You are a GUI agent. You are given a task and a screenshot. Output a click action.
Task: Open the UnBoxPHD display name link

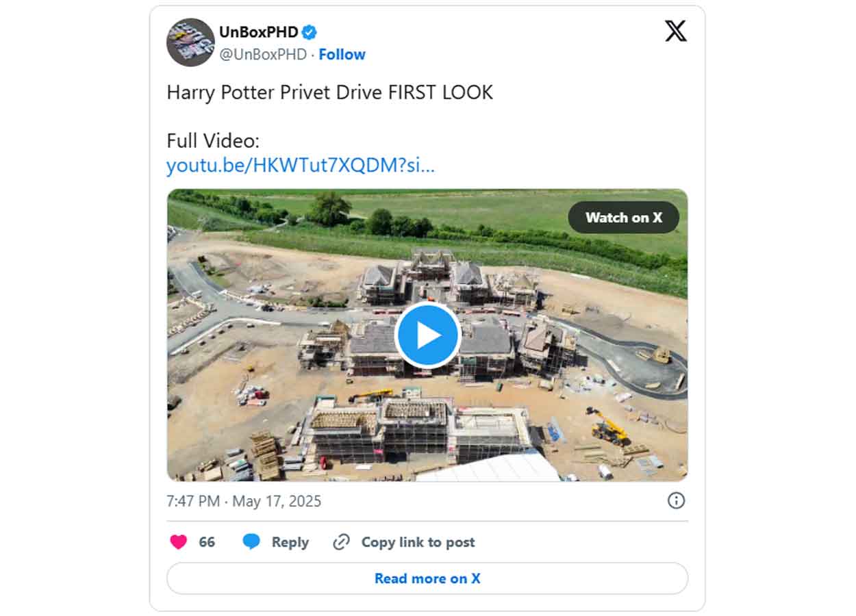pos(259,32)
